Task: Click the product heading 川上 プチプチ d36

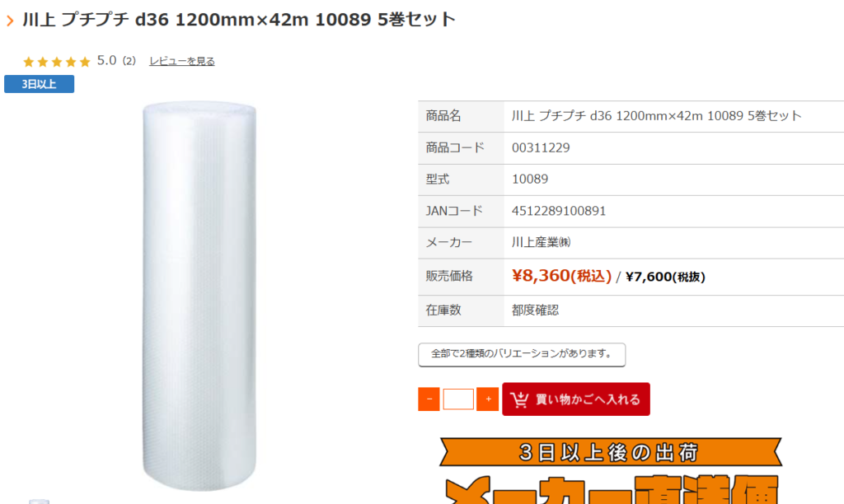Action: (239, 20)
